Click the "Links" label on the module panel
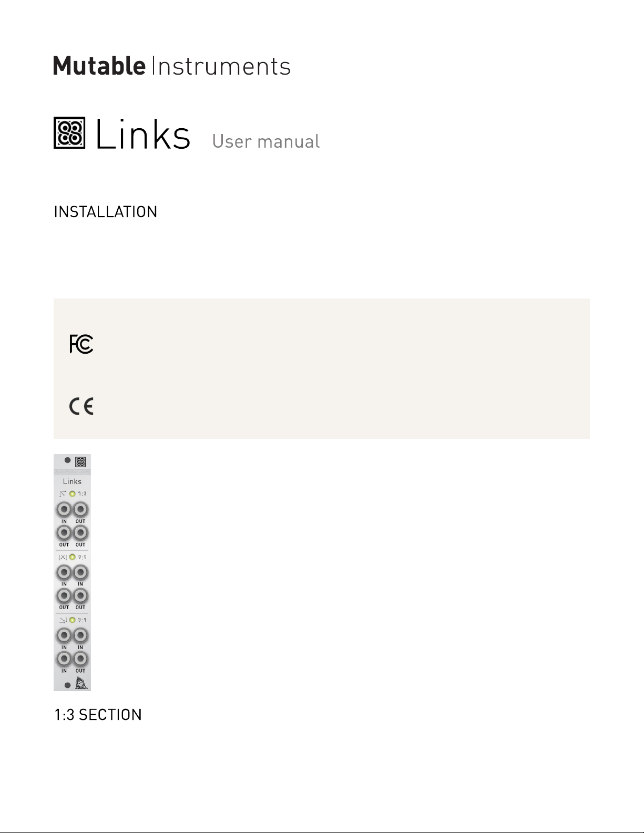The height and width of the screenshot is (833, 644). pyautogui.click(x=72, y=481)
